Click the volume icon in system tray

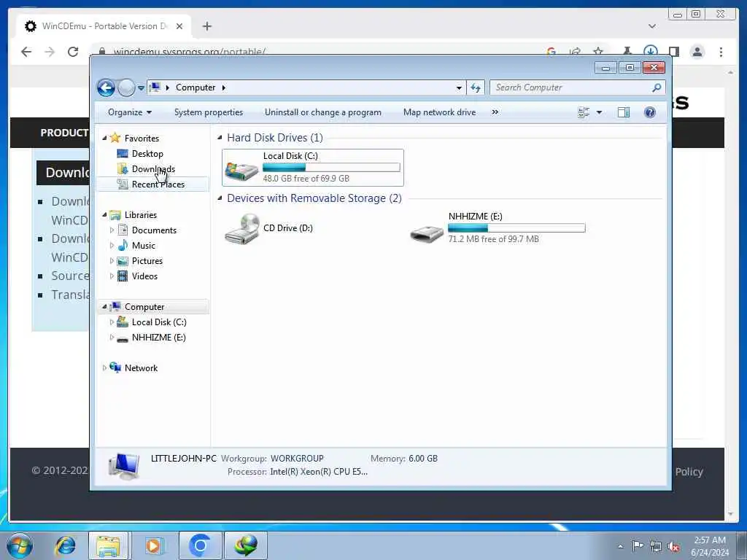pos(673,547)
